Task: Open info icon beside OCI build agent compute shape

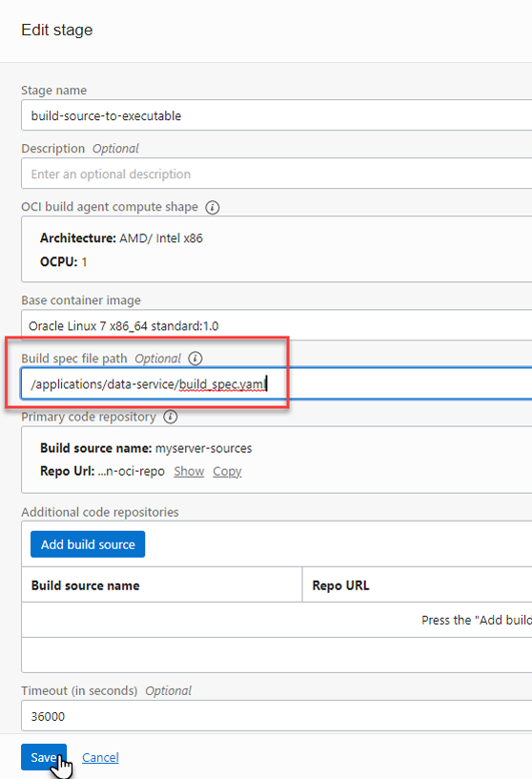Action: tap(212, 207)
